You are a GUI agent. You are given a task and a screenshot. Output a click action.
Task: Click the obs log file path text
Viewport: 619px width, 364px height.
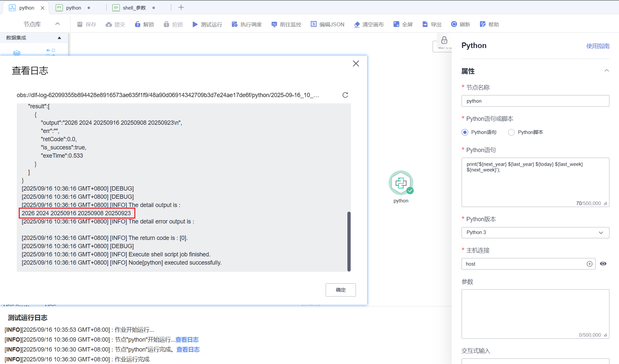168,95
